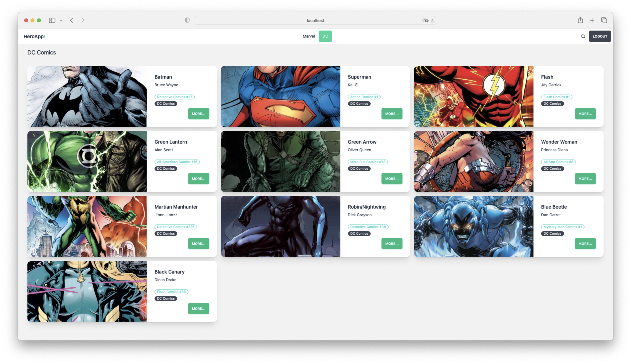Click the localhost address field
This screenshot has width=631, height=364.
(315, 21)
